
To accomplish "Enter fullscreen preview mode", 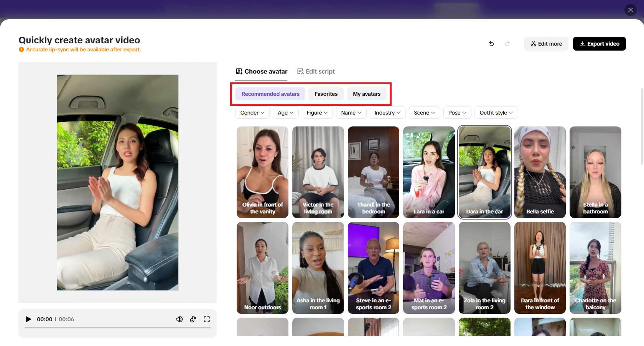I will tap(207, 319).
